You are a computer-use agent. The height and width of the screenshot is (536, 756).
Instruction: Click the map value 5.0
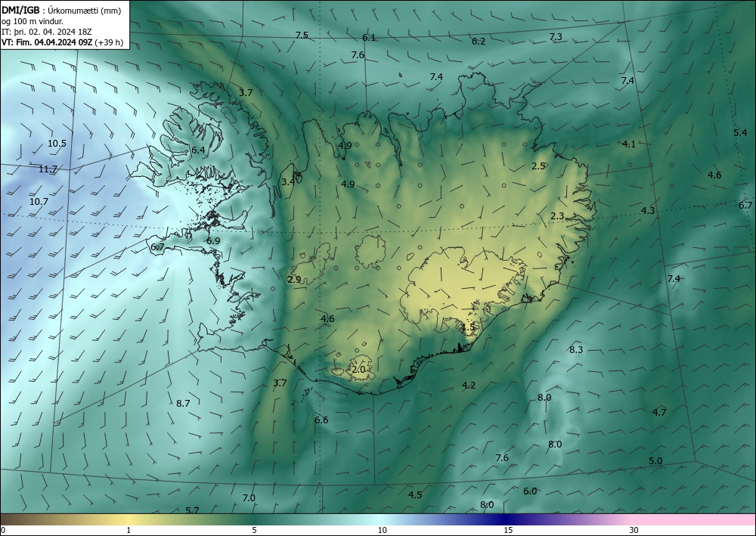tap(655, 461)
